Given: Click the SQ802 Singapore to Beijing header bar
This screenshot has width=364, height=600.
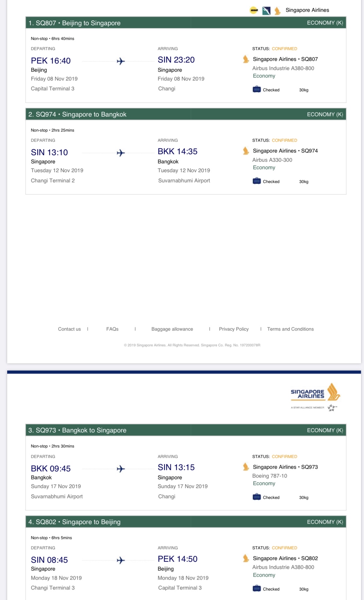Looking at the screenshot, I should click(x=75, y=522).
